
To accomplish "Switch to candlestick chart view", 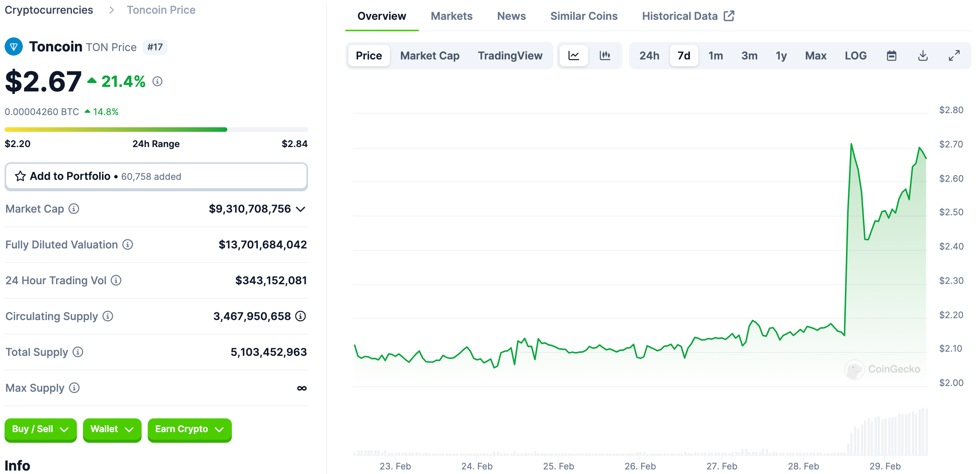I will pos(605,56).
